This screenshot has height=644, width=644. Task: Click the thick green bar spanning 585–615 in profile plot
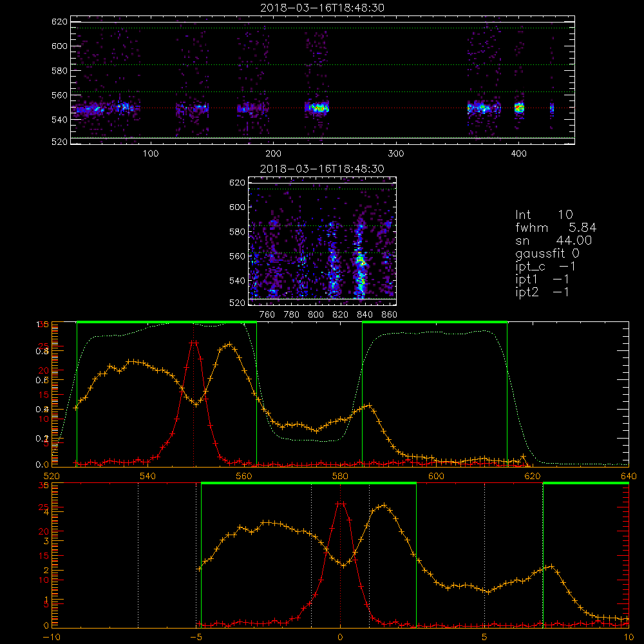(435, 323)
